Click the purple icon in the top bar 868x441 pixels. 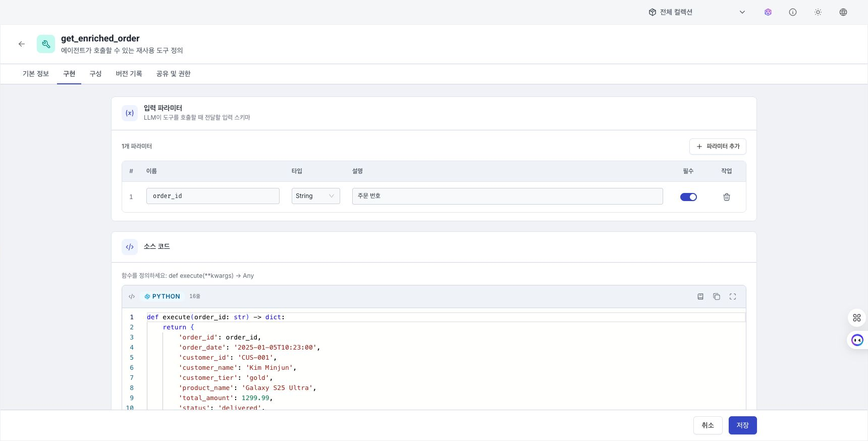768,12
